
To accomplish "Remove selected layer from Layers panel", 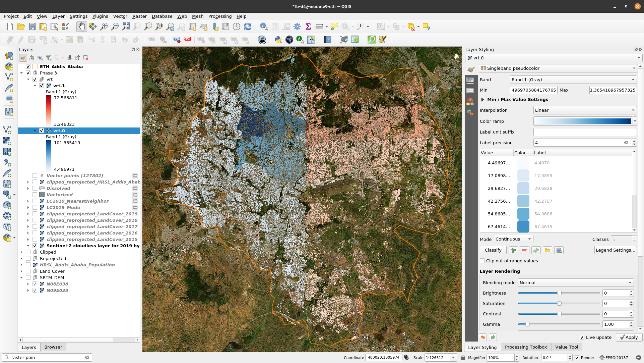I will 86,58.
